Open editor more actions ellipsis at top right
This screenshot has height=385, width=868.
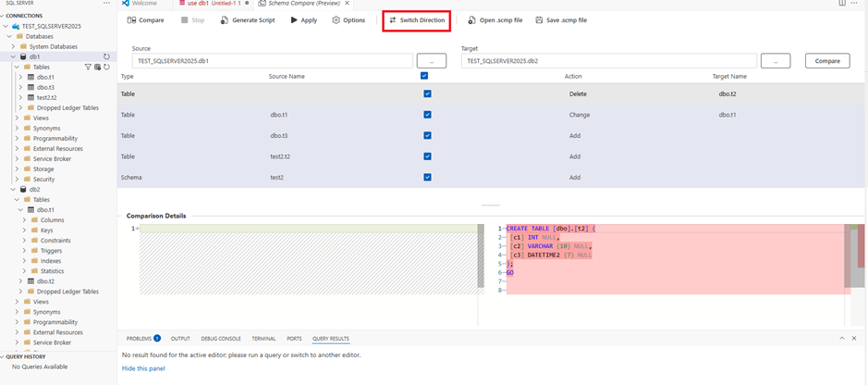(854, 4)
